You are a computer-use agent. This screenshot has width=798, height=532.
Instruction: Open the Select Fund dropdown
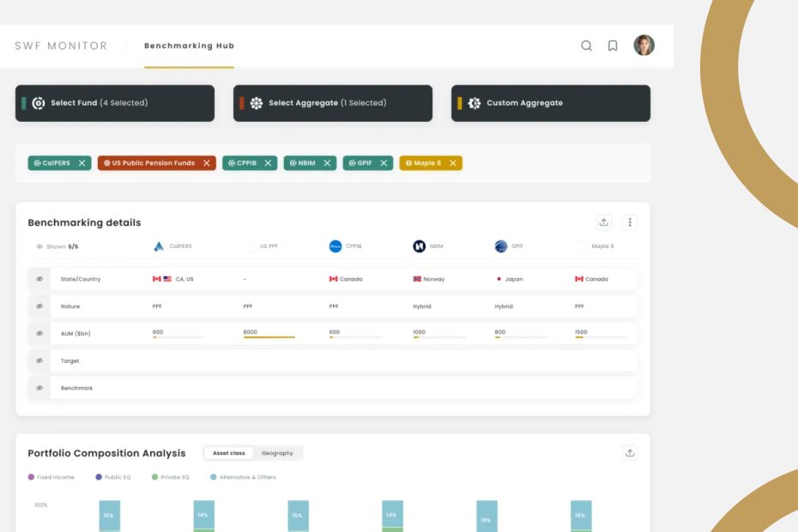(x=115, y=103)
